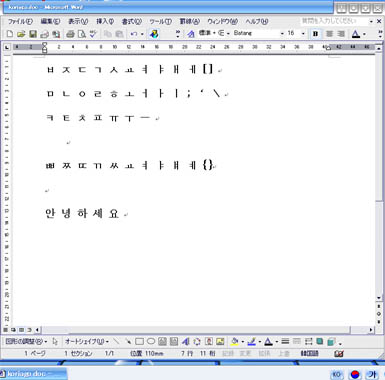The height and width of the screenshot is (380, 385).
Task: Expand the font color dropdown arrow
Action: point(364,34)
